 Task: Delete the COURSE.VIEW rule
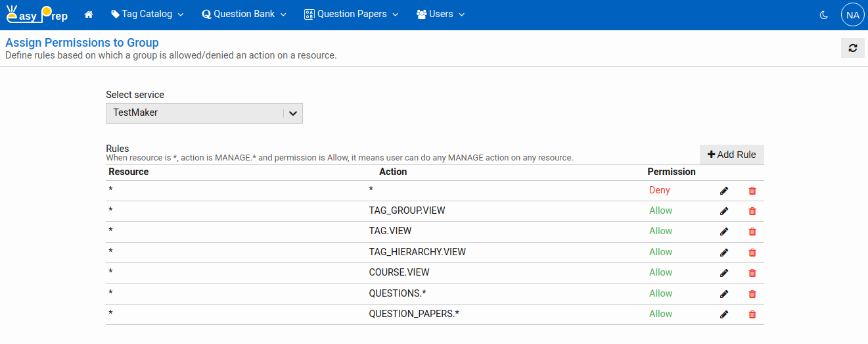pos(752,273)
